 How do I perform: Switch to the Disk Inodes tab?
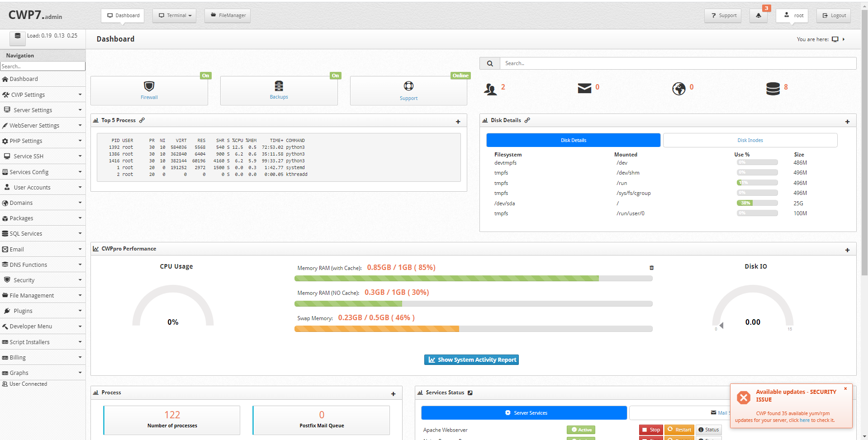point(750,140)
